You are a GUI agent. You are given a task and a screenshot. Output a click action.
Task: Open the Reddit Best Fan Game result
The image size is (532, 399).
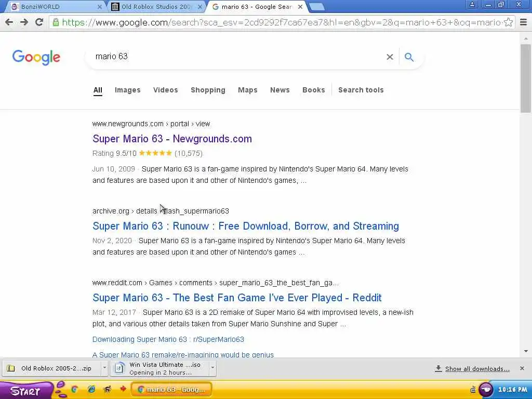(237, 298)
